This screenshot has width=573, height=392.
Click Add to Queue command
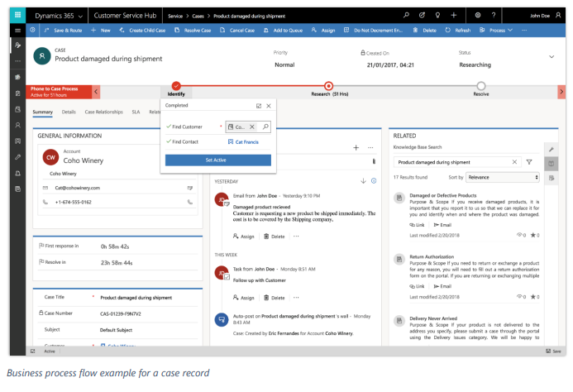284,31
